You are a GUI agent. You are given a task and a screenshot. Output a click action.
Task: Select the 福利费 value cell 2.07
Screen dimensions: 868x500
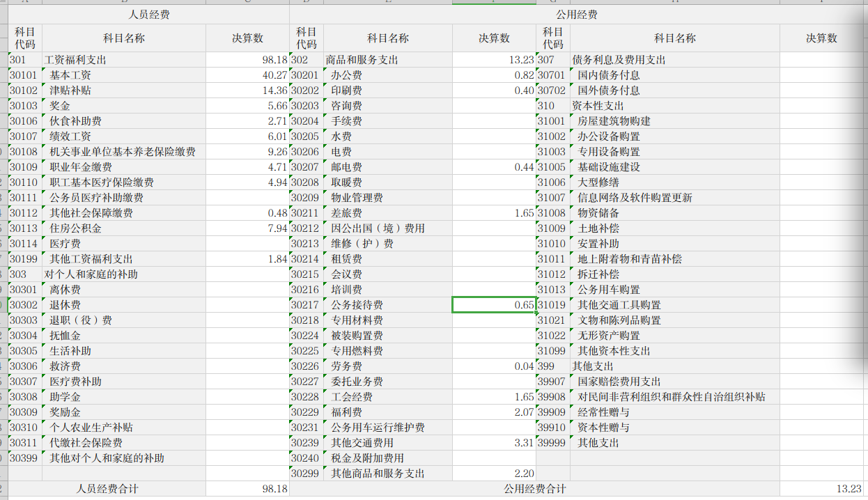tap(494, 412)
